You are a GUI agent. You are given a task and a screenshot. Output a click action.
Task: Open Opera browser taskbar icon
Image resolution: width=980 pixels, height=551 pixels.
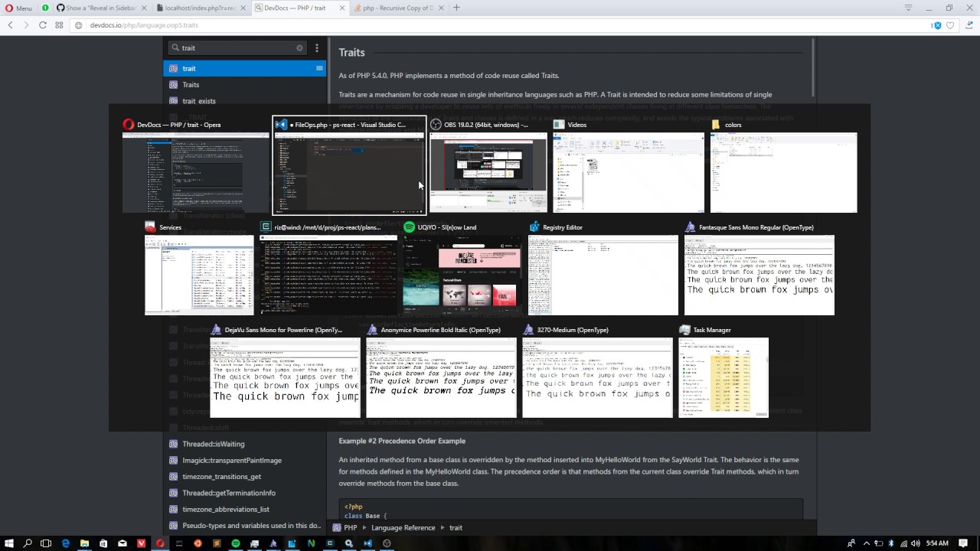(160, 543)
